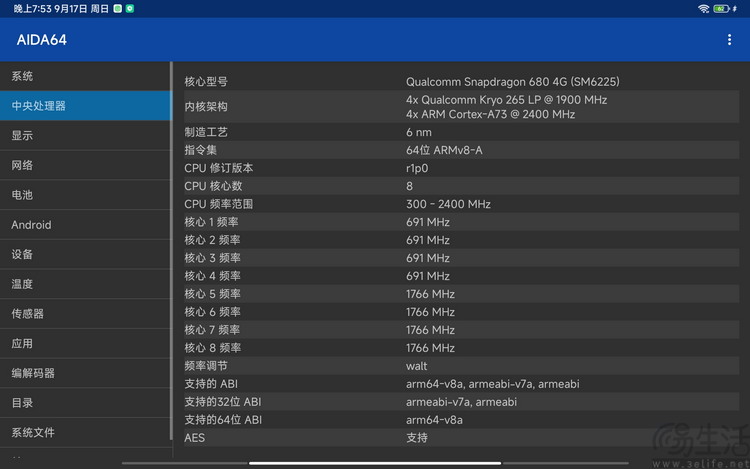
Task: Open the Android section
Action: (86, 225)
